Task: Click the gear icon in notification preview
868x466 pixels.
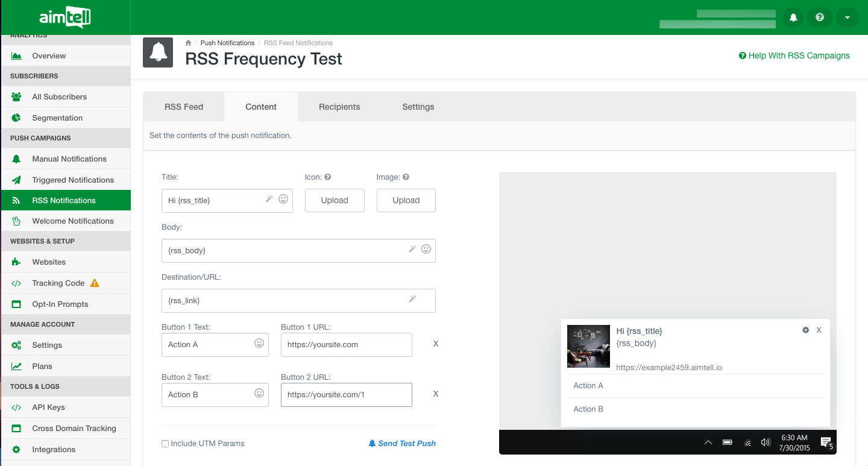Action: (805, 330)
